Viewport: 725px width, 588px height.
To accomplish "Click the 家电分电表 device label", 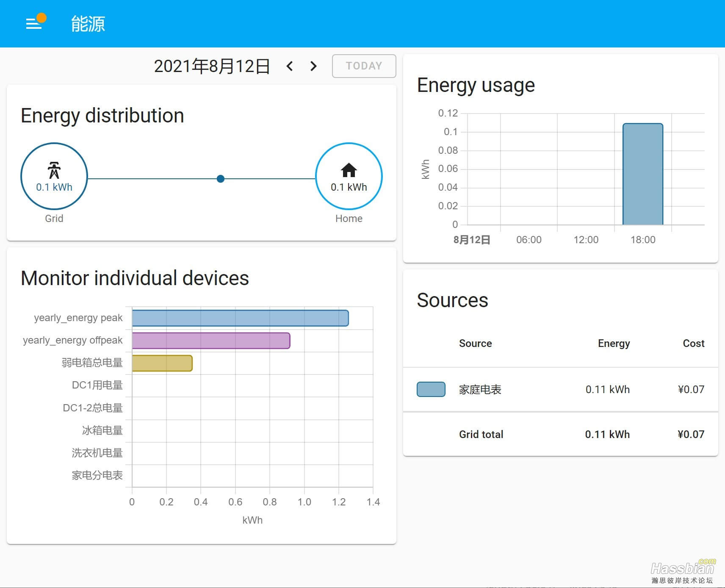I will [x=97, y=475].
